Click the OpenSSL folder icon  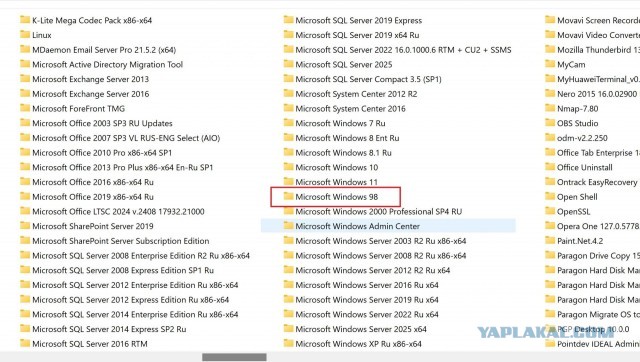pyautogui.click(x=550, y=211)
